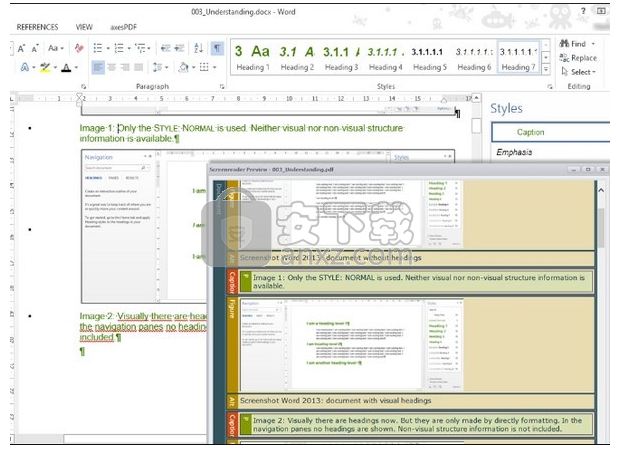The width and height of the screenshot is (618, 457).
Task: Open Select menu in Editing group
Action: 578,72
